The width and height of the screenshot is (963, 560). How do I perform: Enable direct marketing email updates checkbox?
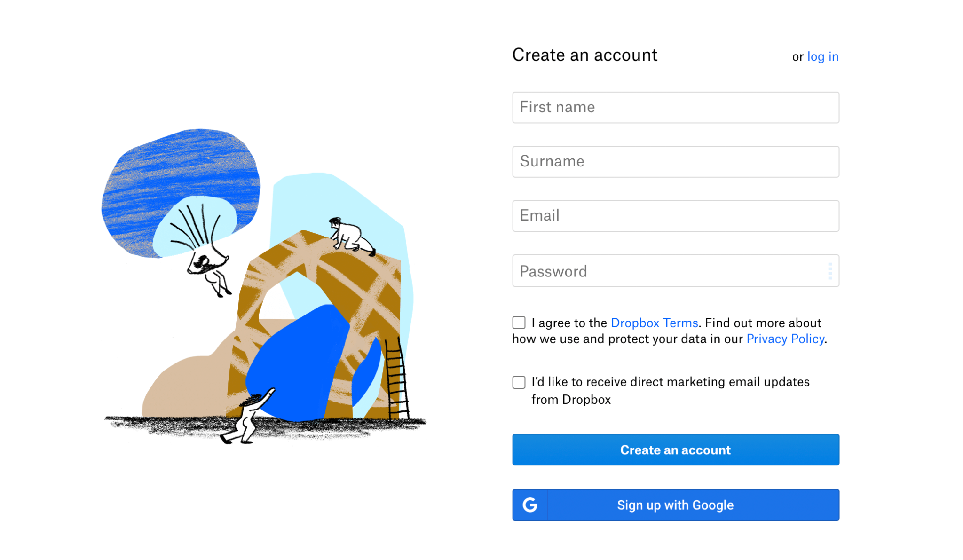coord(518,382)
